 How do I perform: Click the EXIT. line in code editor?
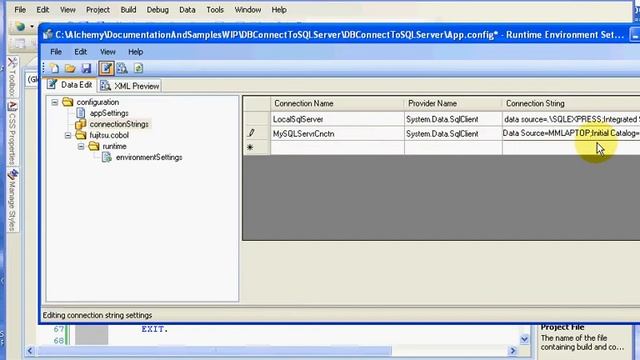155,329
